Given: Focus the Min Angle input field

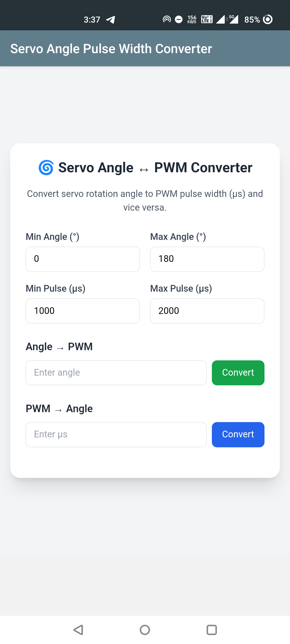Looking at the screenshot, I should 83,259.
